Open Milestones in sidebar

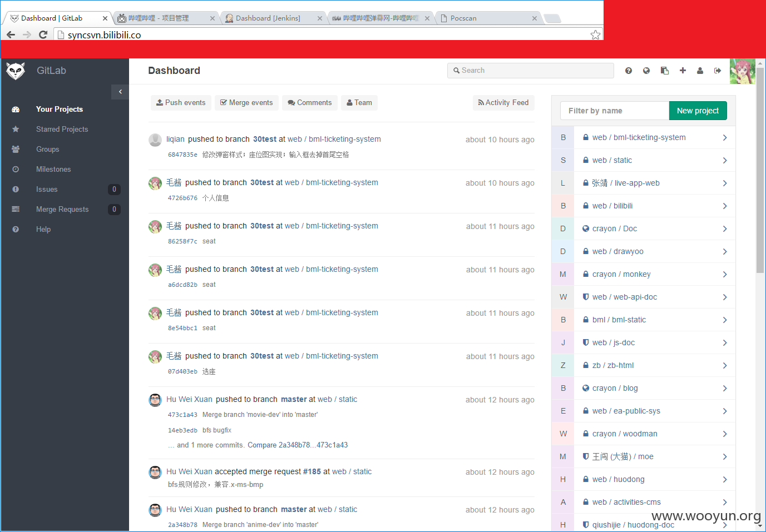[x=53, y=169]
